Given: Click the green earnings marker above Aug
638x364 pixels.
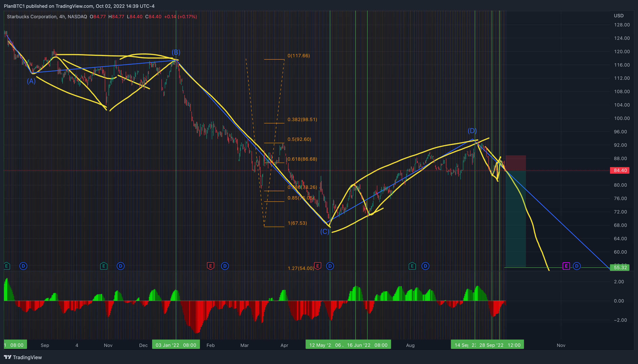Looking at the screenshot, I should coord(412,266).
